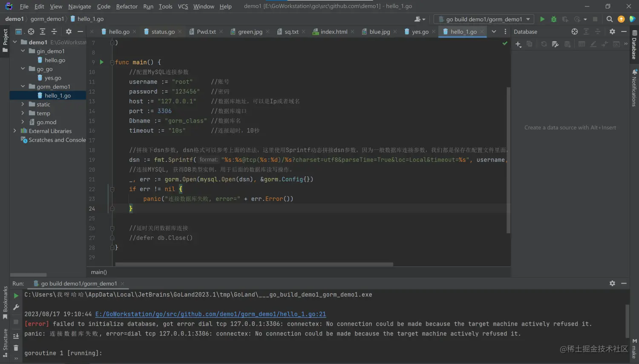Collapse all in Project tree toolbar
This screenshot has width=639, height=364.
54,32
